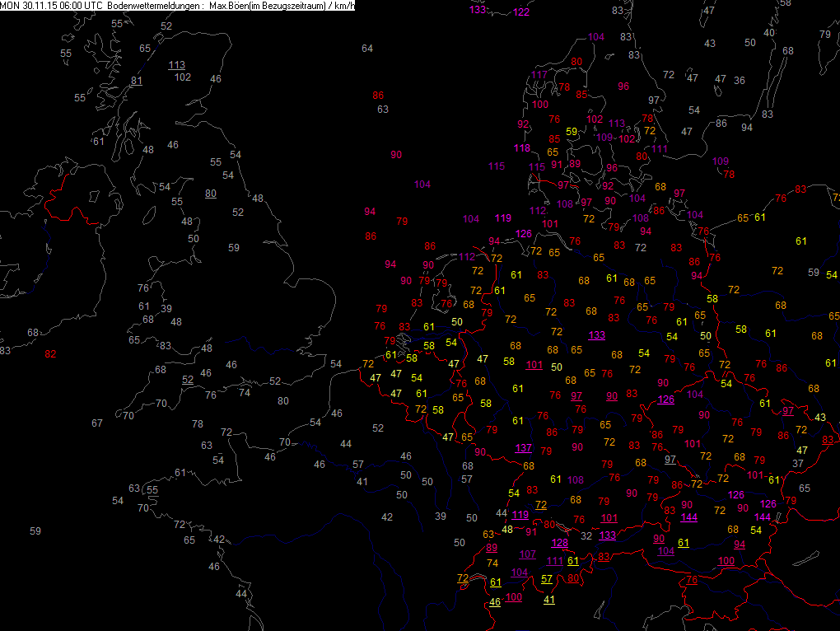Click the underlined 113 reading in Scotland

coord(177,65)
